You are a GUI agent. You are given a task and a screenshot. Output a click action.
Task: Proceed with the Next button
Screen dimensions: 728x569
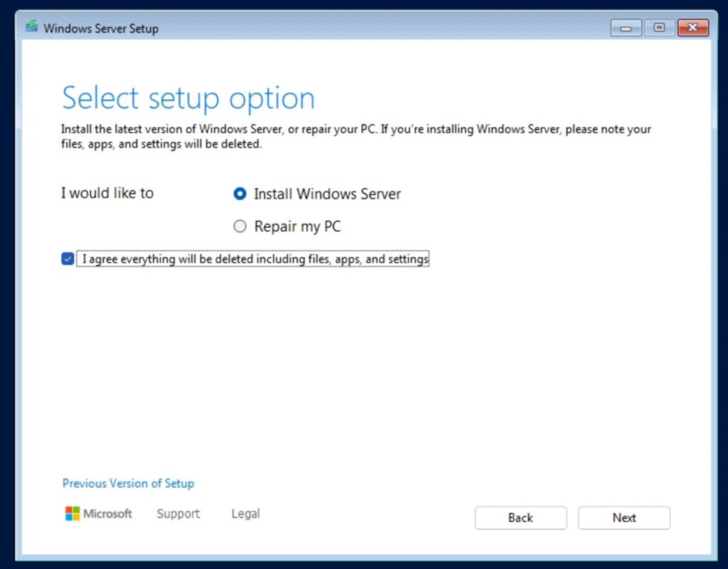pos(623,518)
